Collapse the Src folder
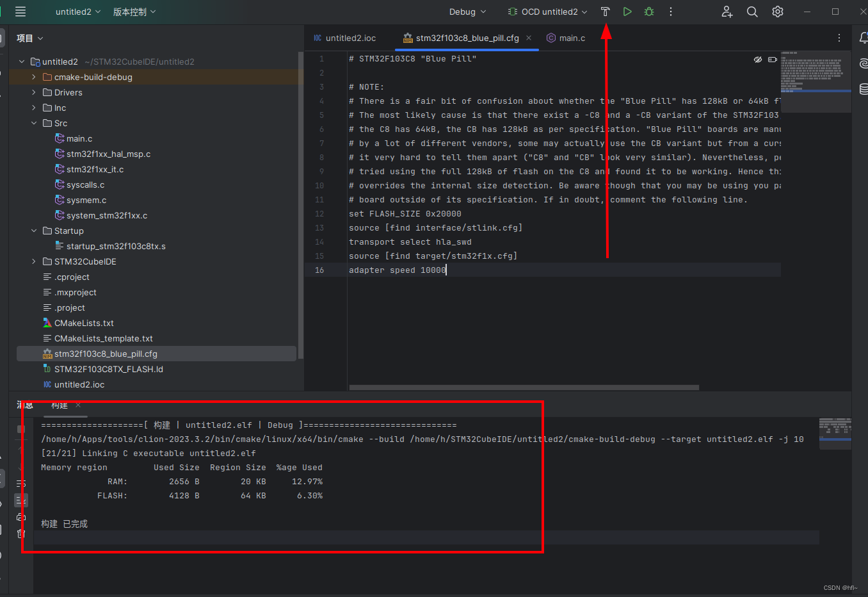The width and height of the screenshot is (868, 597). [33, 123]
